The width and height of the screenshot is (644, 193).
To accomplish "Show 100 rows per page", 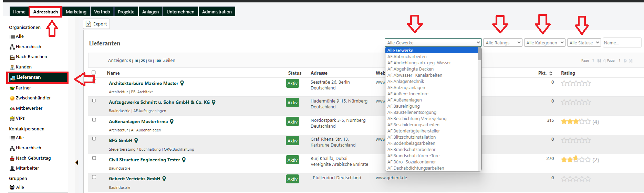I will coord(158,61).
